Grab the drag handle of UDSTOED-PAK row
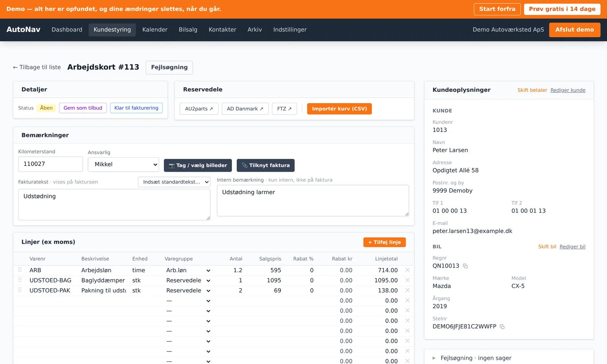This screenshot has width=607, height=364. click(x=20, y=290)
